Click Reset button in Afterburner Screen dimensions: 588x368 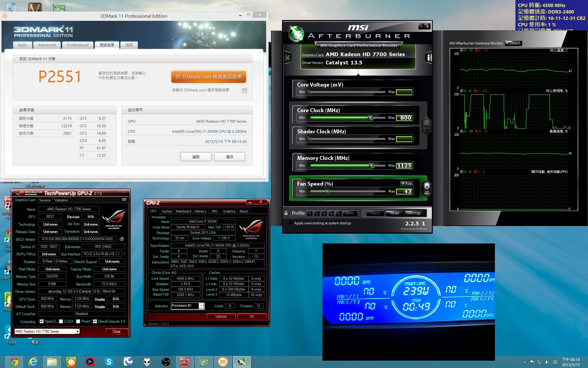394,213
